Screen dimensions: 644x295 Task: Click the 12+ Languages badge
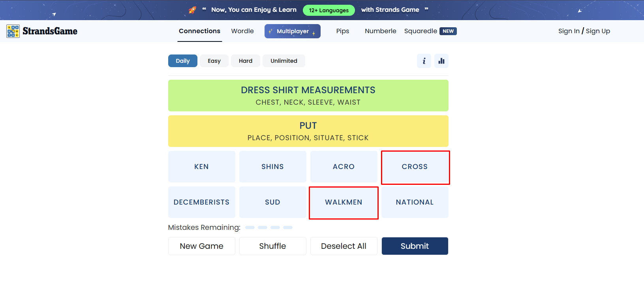329,10
